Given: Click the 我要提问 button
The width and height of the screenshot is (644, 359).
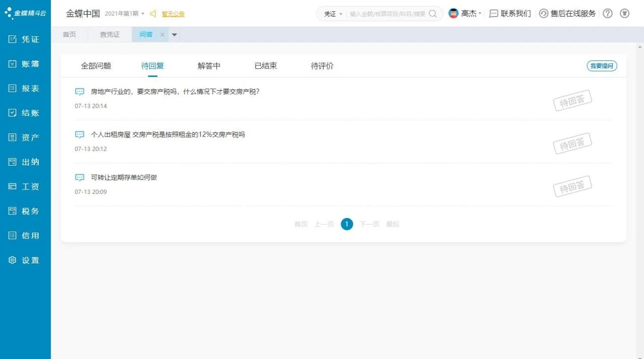Looking at the screenshot, I should click(x=602, y=66).
